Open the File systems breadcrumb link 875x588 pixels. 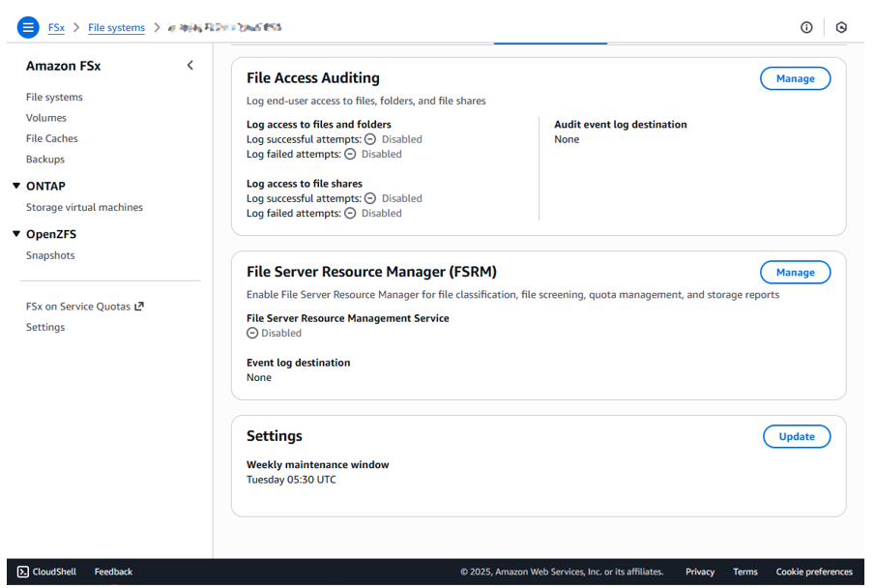116,27
